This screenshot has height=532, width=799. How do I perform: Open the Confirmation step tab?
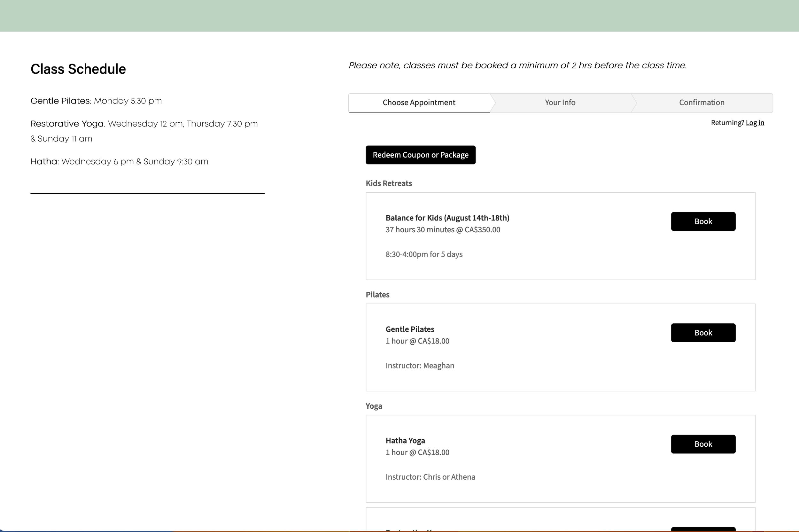[701, 103]
